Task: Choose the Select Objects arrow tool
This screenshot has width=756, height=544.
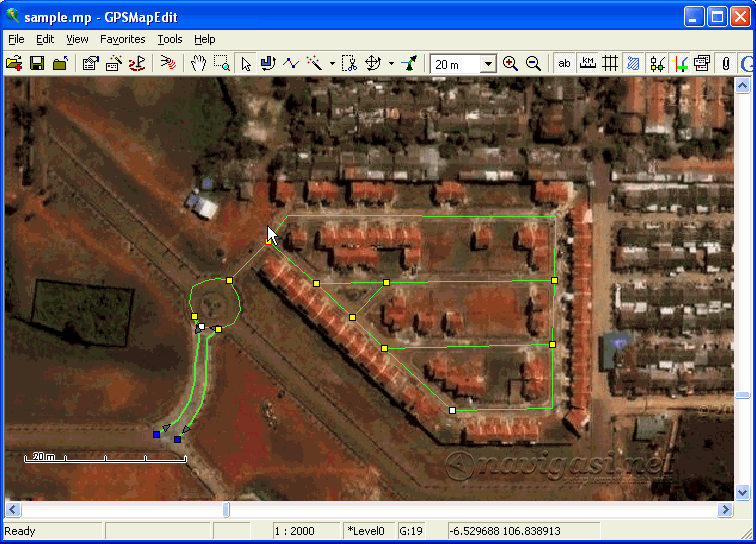Action: pyautogui.click(x=246, y=63)
